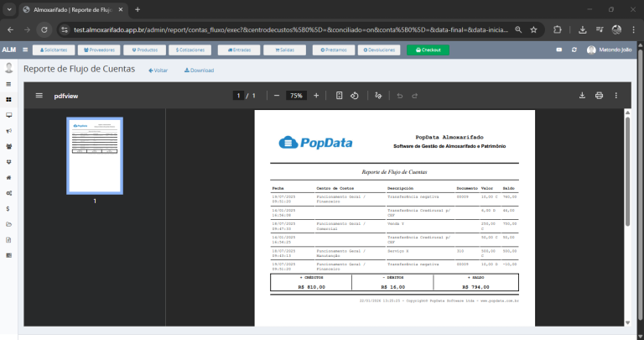Open the Prestamos navigation item
Viewport: 644px width, 340px height.
pyautogui.click(x=333, y=50)
